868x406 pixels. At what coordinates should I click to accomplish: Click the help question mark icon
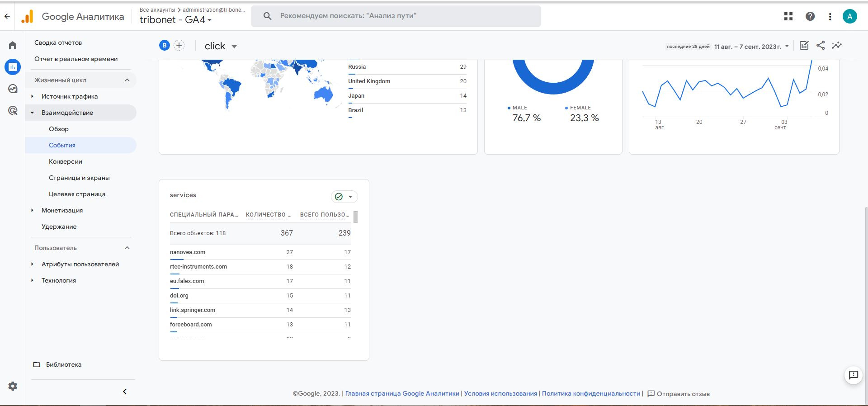point(810,16)
